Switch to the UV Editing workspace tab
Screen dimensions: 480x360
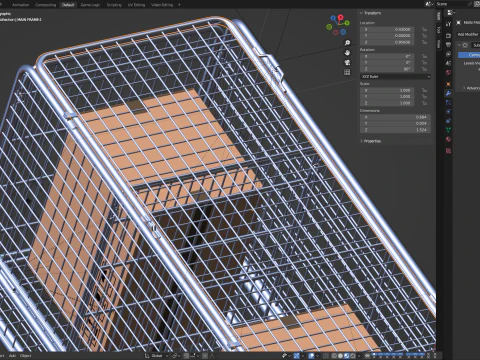[x=136, y=5]
